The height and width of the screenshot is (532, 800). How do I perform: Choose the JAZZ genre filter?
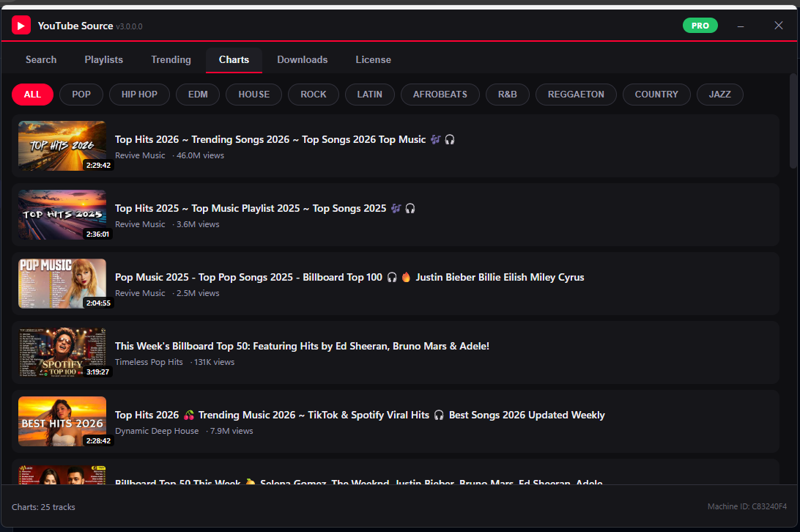pos(719,95)
